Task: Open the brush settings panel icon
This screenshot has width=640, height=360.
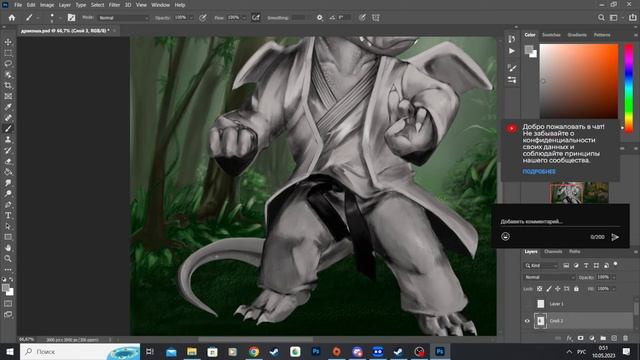Action: 71,18
